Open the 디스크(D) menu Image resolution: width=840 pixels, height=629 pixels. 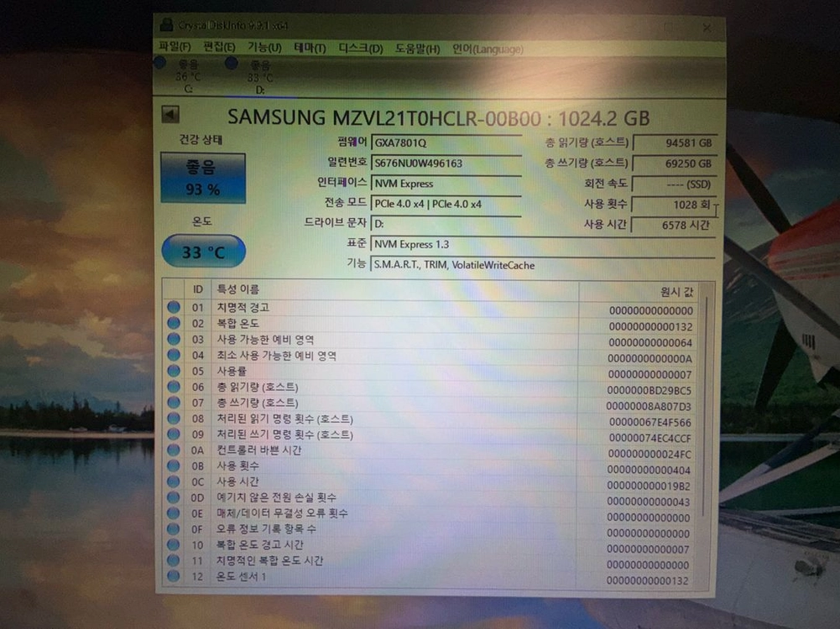click(x=361, y=49)
